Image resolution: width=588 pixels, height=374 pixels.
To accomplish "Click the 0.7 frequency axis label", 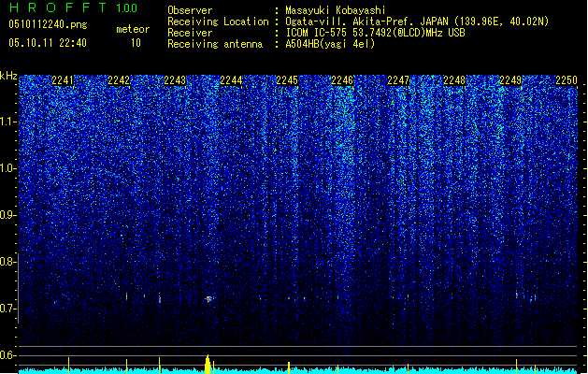I will click(8, 309).
